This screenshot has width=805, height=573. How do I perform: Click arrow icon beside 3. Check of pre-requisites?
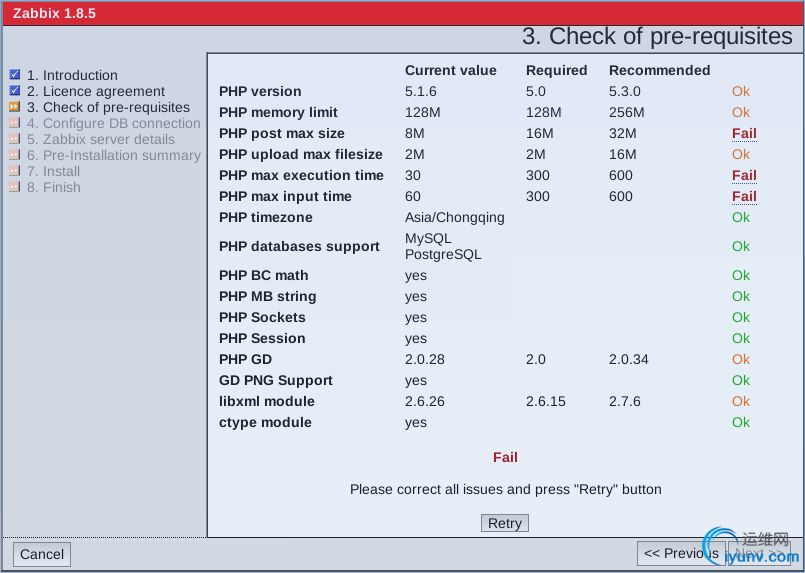[15, 107]
